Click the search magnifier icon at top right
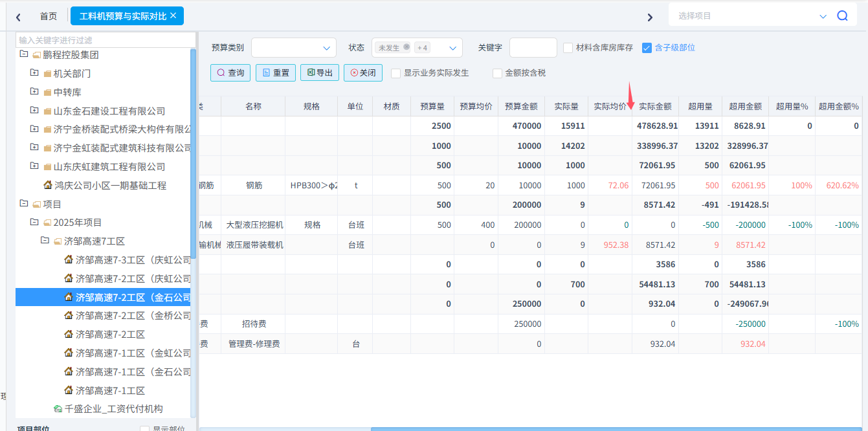Viewport: 868px width, 431px height. (842, 16)
